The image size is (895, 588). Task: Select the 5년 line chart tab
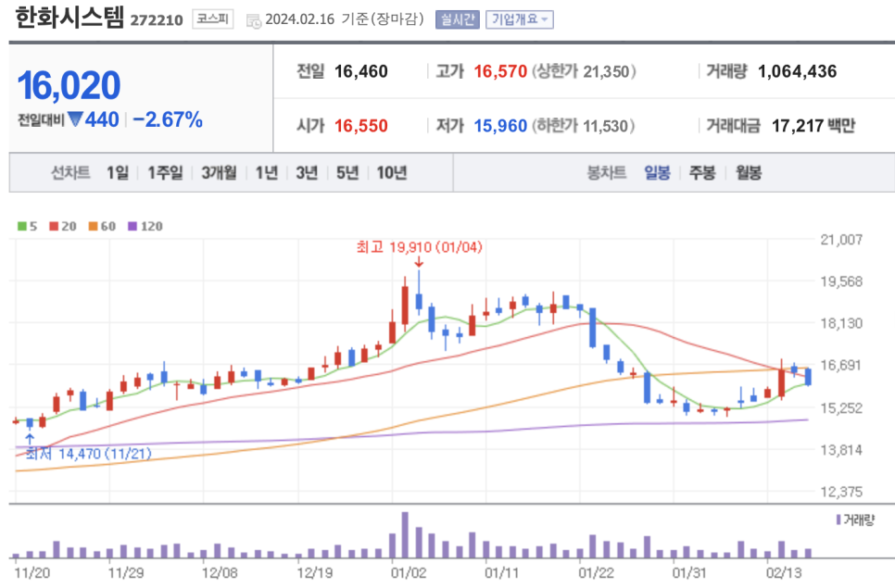[x=347, y=173]
